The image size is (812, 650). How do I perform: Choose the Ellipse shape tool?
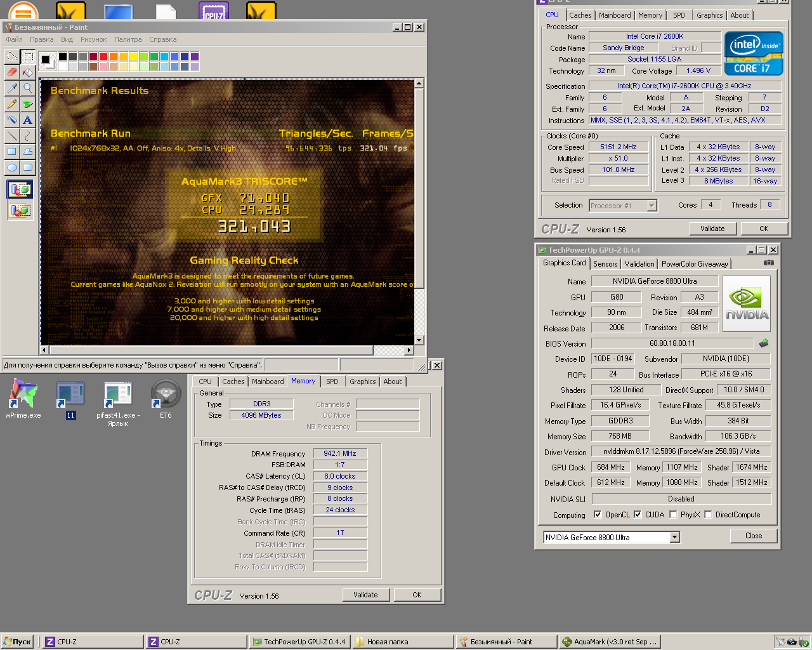[x=11, y=168]
